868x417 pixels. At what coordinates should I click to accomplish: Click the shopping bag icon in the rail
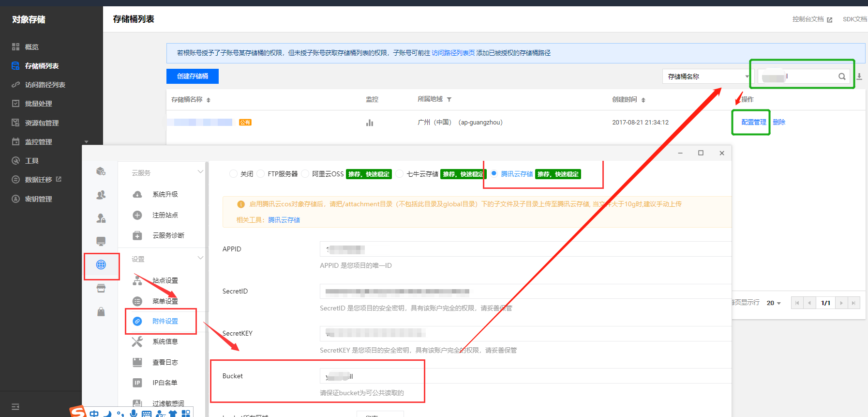101,311
